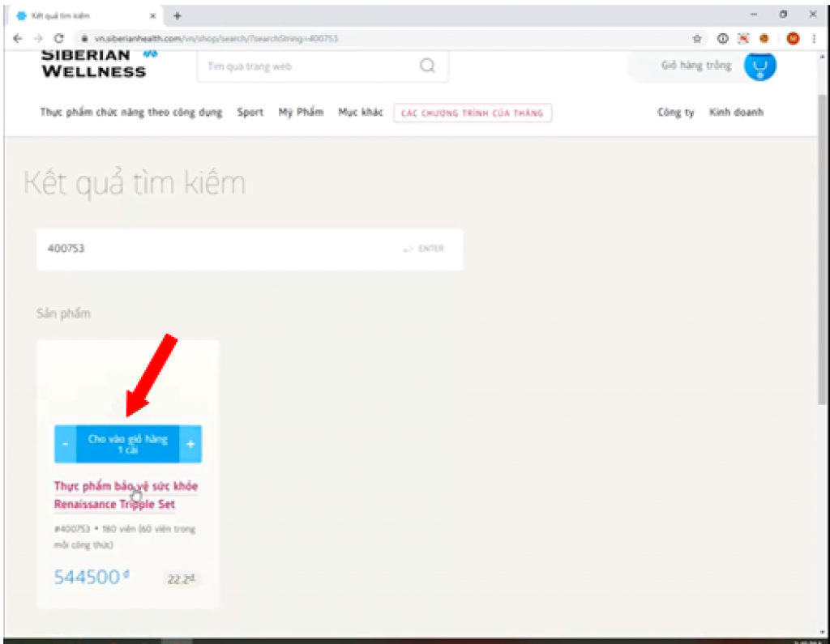Open the Mỹ Phẩm menu item

pyautogui.click(x=301, y=113)
